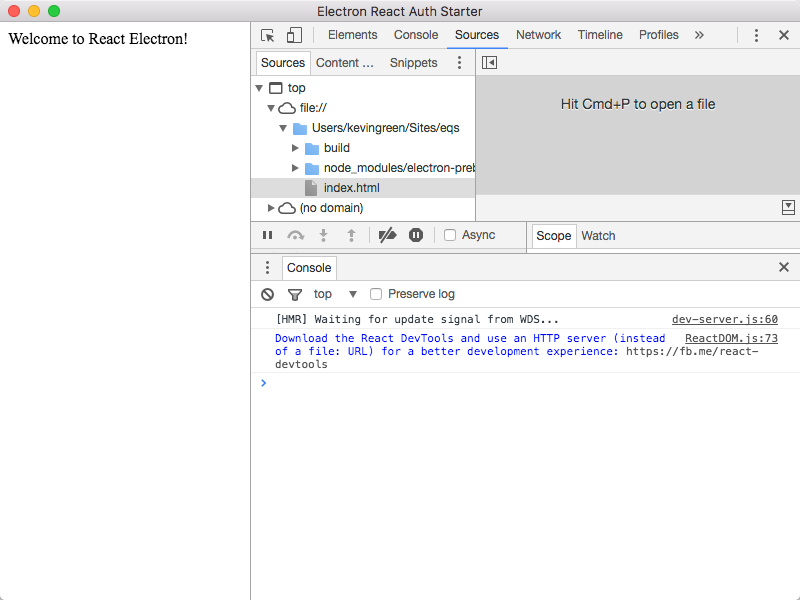Screen dimensions: 800x600
Task: Click the show console drawer icon in editor
Action: click(x=788, y=208)
